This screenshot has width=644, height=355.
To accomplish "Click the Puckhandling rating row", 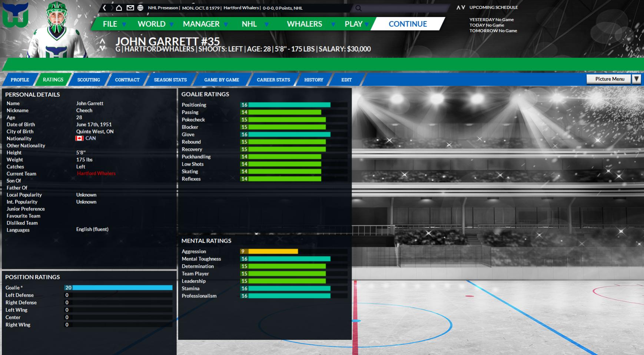I will click(x=264, y=157).
